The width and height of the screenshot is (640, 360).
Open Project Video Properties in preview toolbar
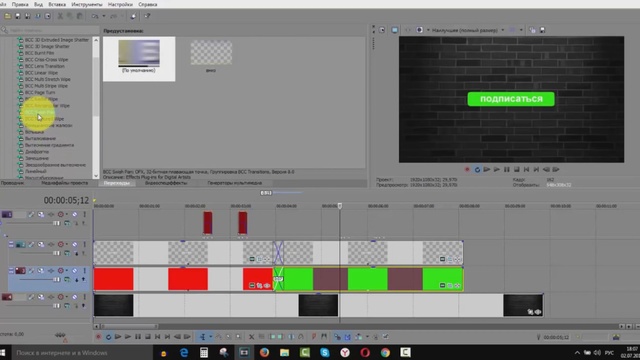click(382, 30)
